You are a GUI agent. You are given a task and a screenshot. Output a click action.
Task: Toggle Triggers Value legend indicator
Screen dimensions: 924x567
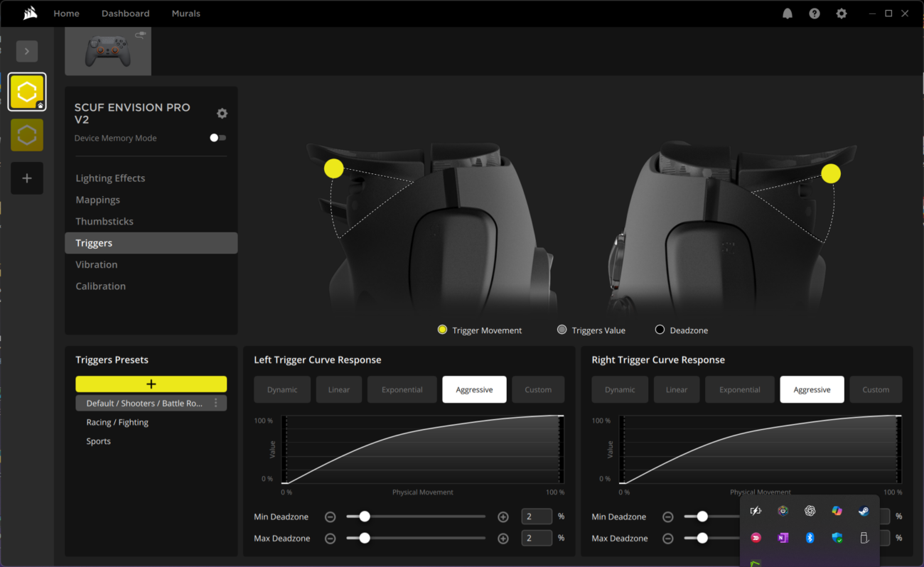click(562, 330)
